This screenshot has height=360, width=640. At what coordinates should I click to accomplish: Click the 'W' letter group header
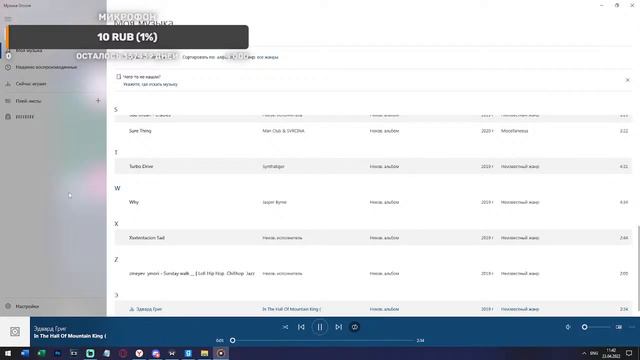(x=117, y=188)
